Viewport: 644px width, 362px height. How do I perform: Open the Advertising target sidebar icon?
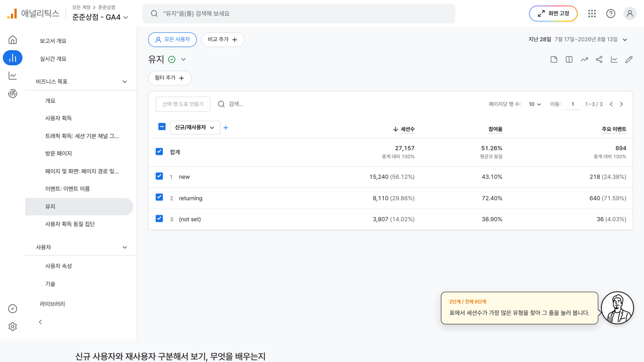[13, 94]
